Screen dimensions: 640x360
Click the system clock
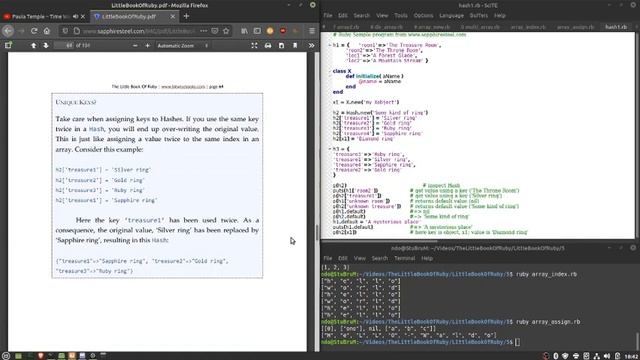[632, 356]
